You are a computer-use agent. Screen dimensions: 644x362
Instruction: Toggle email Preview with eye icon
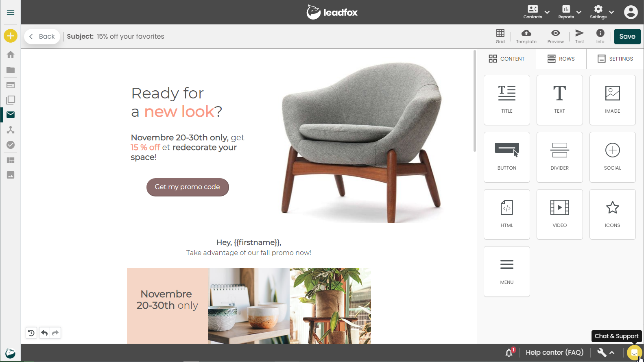click(555, 36)
